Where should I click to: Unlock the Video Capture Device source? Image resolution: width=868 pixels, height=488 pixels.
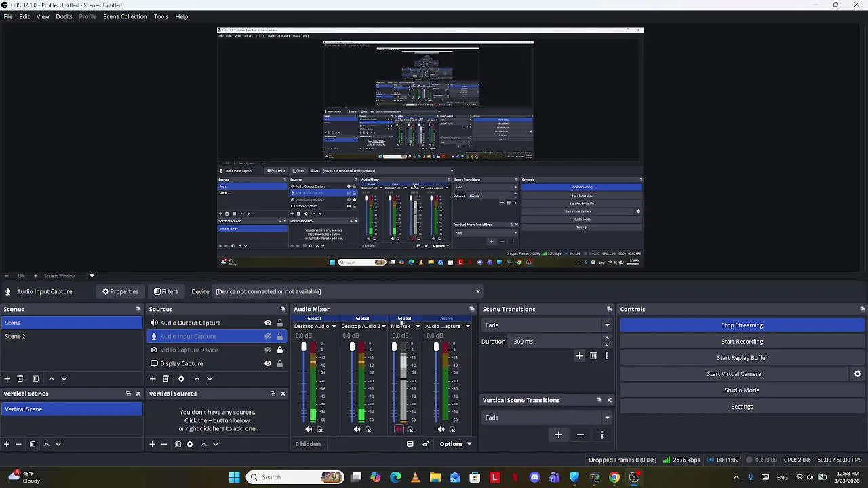click(279, 350)
